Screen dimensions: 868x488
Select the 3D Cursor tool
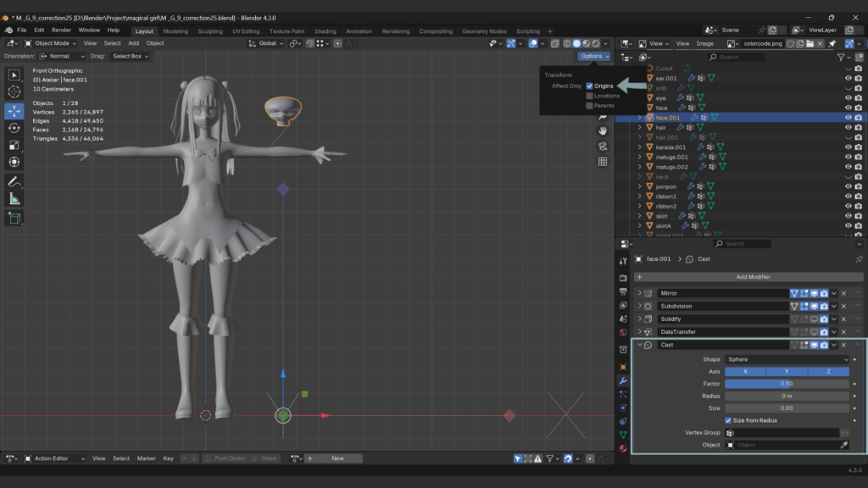pyautogui.click(x=14, y=91)
